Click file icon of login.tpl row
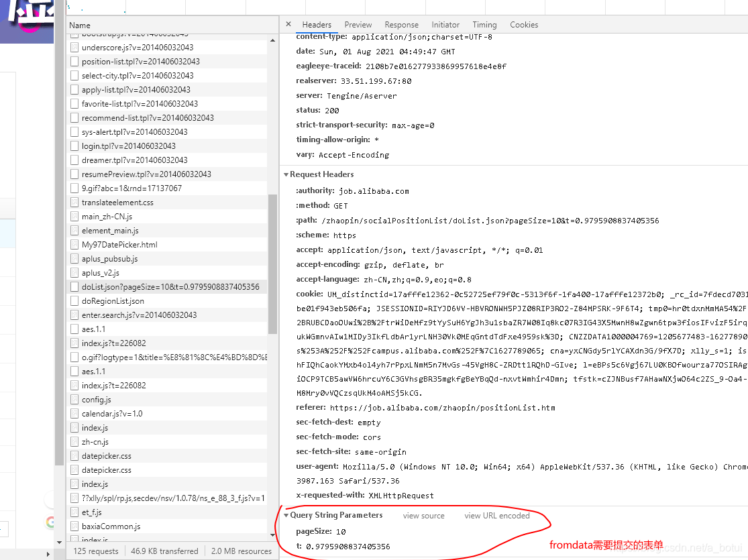The image size is (748, 560). (x=74, y=146)
